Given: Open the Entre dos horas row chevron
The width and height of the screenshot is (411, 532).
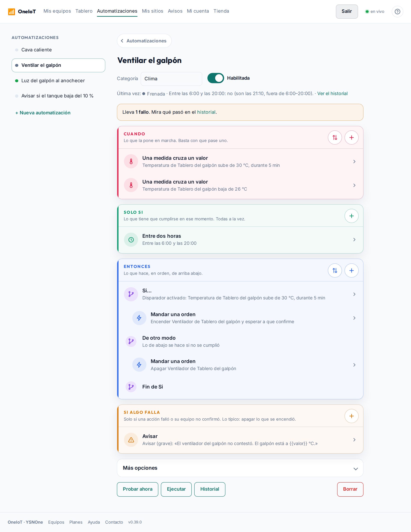Looking at the screenshot, I should point(354,240).
